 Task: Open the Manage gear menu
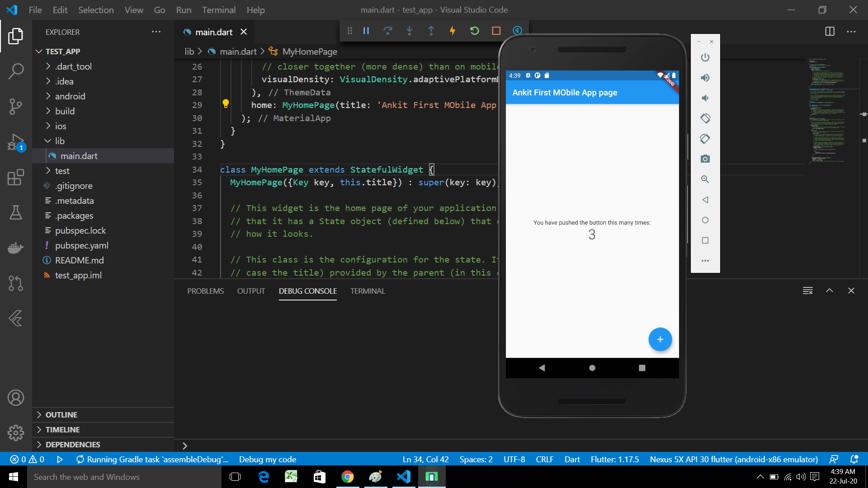(16, 433)
